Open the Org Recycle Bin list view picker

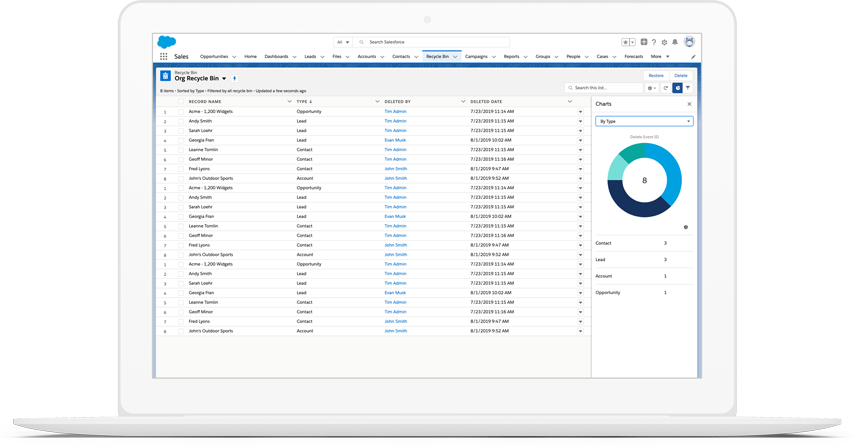click(x=224, y=79)
